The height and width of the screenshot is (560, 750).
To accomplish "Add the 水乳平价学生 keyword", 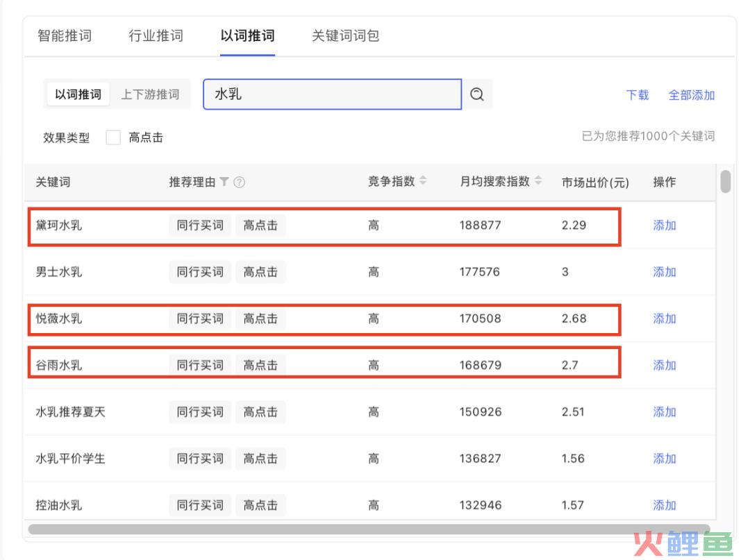I will 665,458.
